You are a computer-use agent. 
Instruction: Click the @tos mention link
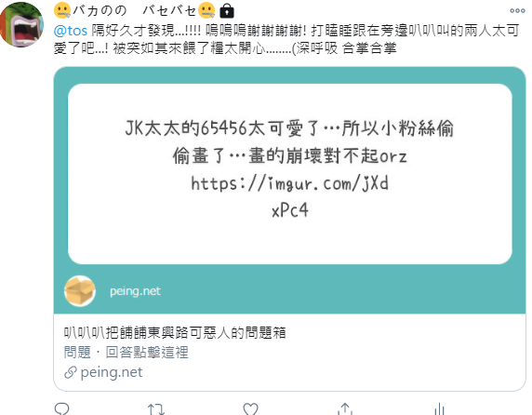pyautogui.click(x=71, y=31)
